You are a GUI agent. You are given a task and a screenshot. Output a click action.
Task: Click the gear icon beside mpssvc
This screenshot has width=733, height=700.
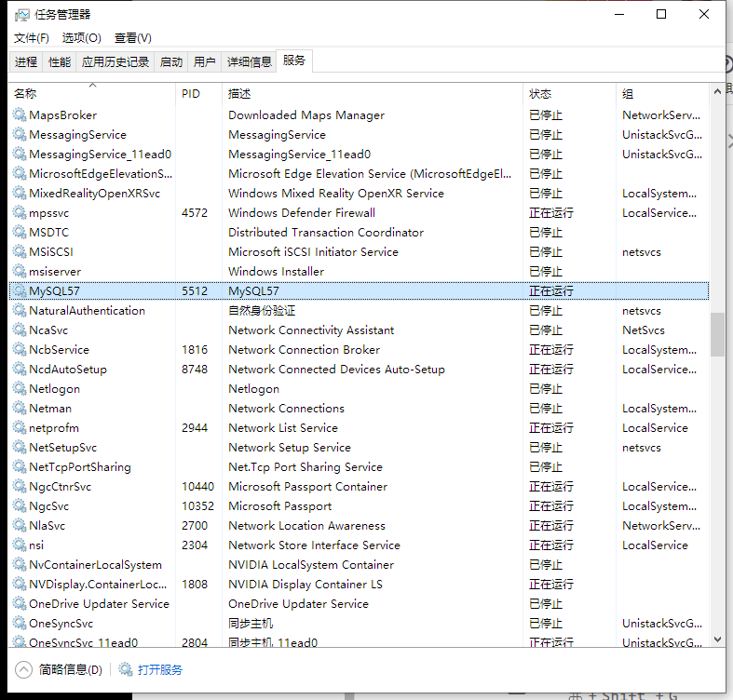tap(20, 212)
